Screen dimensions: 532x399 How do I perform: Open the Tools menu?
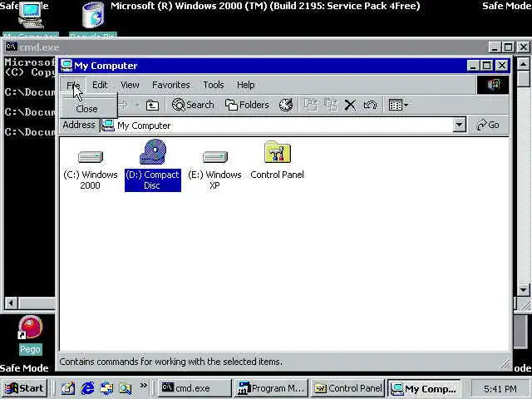point(214,85)
